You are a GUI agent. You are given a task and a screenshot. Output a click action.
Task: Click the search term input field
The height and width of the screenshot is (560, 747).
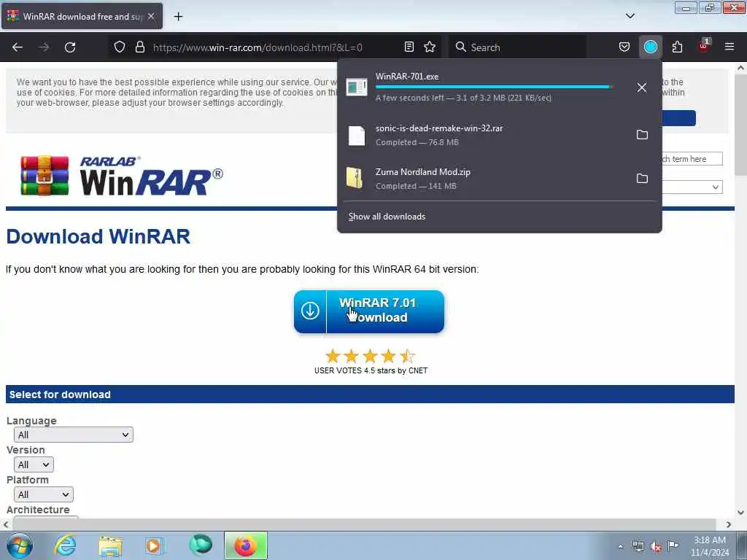tap(692, 158)
